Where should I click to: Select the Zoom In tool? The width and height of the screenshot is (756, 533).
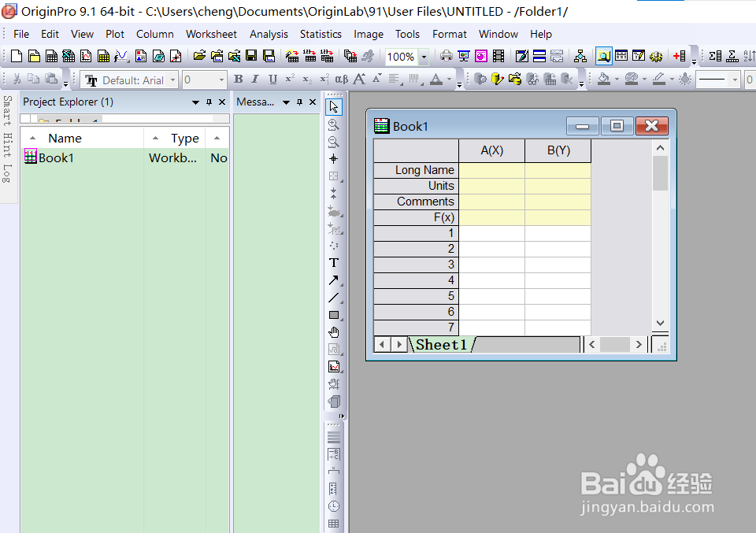click(x=334, y=124)
